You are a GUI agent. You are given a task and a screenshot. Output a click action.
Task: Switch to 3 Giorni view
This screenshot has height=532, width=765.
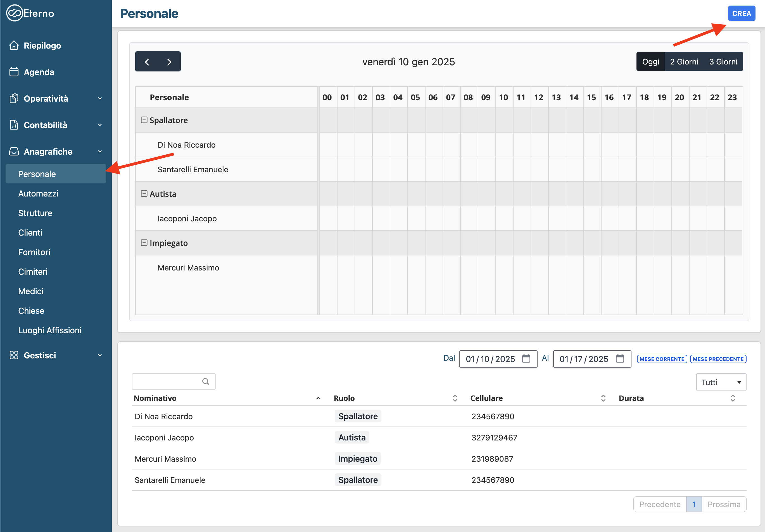tap(723, 62)
